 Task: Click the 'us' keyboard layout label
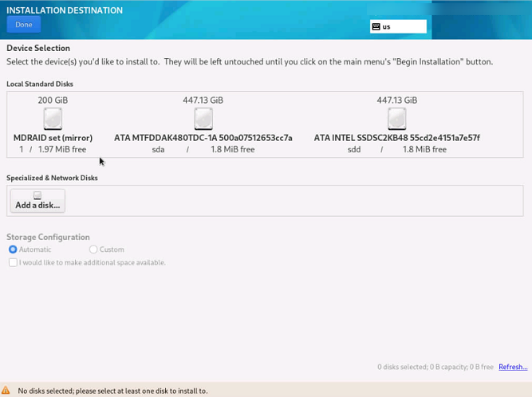[x=387, y=26]
